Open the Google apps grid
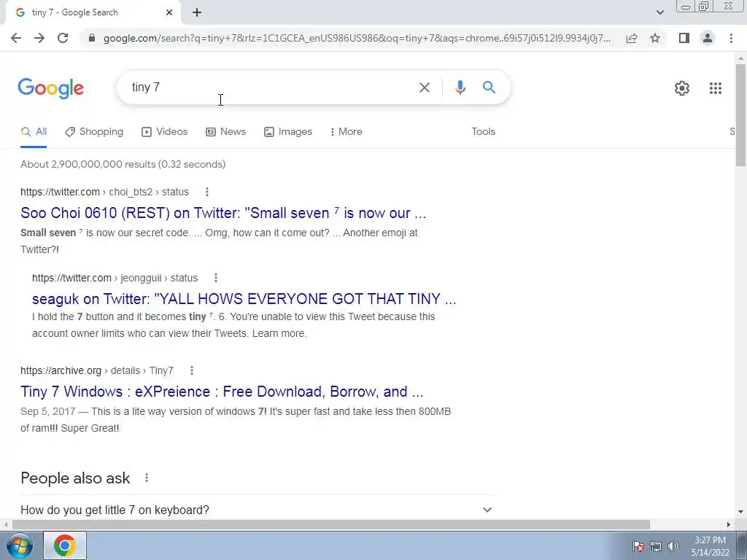Image resolution: width=747 pixels, height=560 pixels. click(715, 88)
